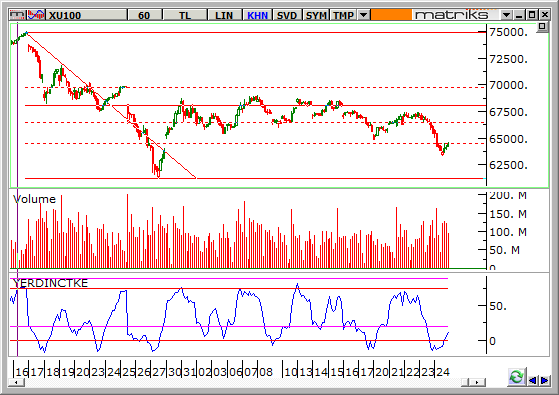Open the chart type icon with red-blue waves
This screenshot has height=395, width=559.
coord(36,15)
